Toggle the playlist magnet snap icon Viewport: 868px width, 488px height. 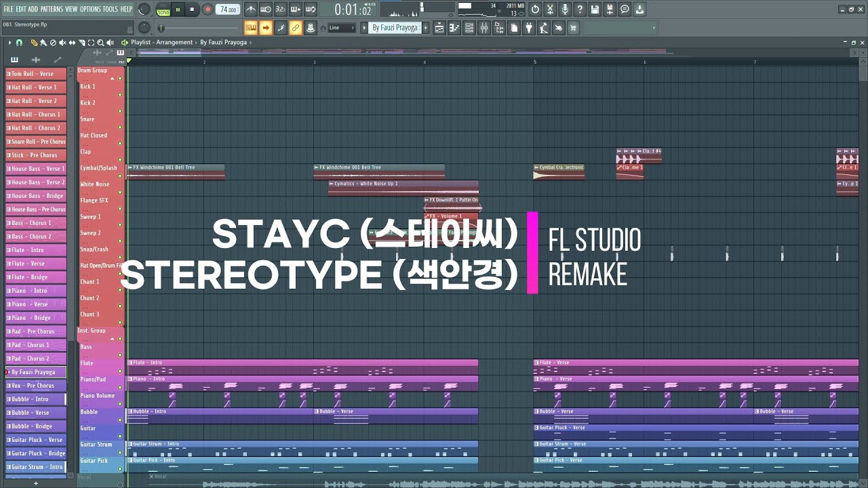19,43
